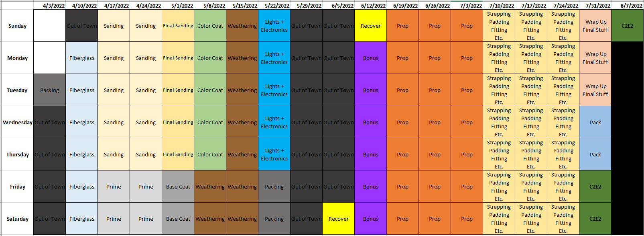Click Friday's Weathering cell under 5/8/2022
The image size is (644, 236).
pyautogui.click(x=210, y=187)
